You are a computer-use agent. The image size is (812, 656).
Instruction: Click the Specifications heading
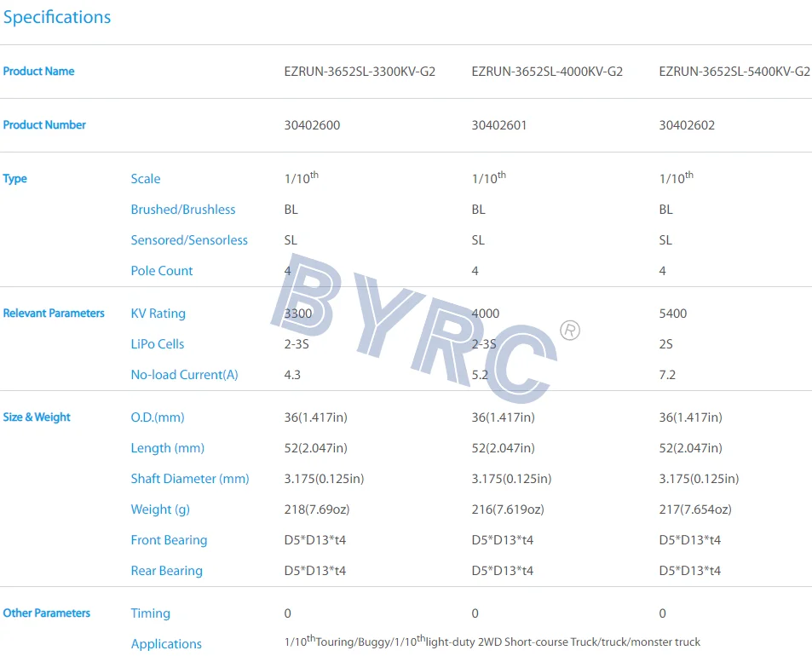point(57,17)
